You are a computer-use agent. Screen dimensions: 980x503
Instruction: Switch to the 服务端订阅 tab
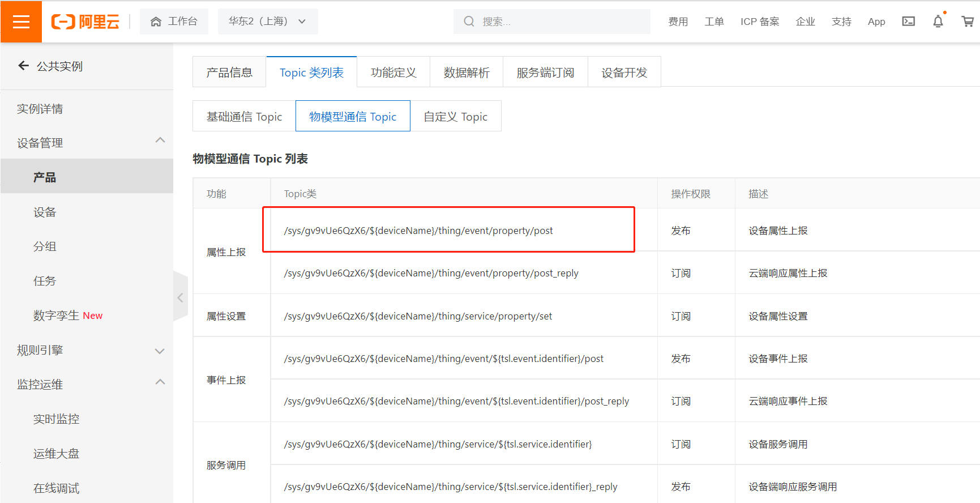coord(546,72)
